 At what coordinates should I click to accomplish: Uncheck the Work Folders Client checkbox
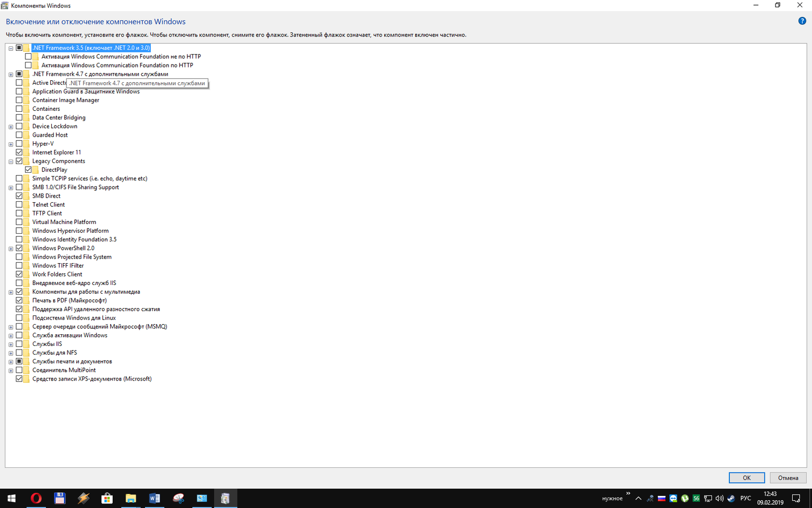(19, 274)
